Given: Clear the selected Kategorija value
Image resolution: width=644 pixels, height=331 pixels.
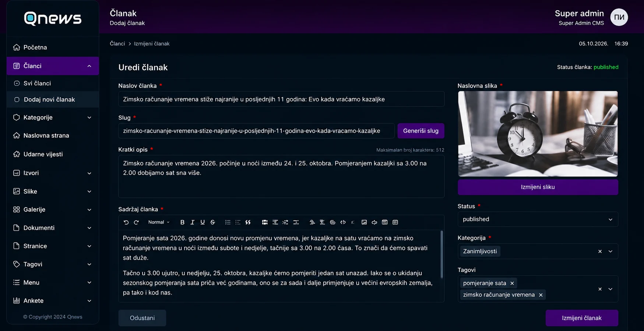Looking at the screenshot, I should (600, 251).
